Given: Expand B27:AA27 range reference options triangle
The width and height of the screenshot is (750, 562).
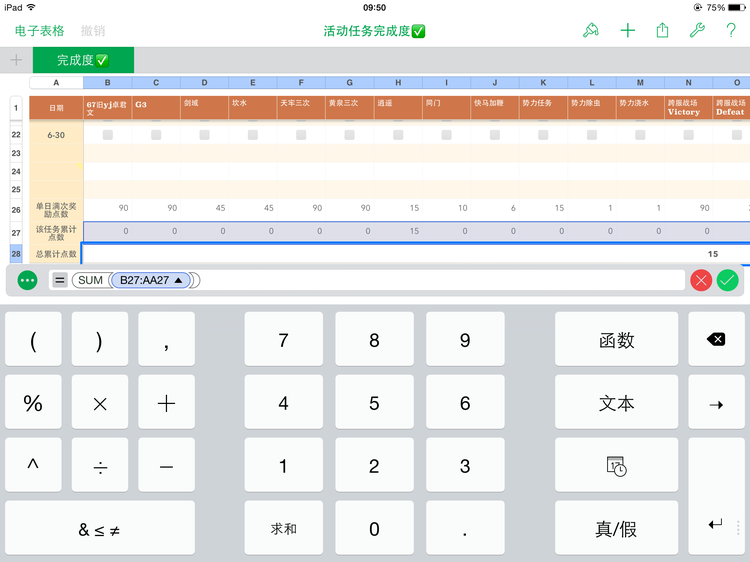Looking at the screenshot, I should point(178,280).
